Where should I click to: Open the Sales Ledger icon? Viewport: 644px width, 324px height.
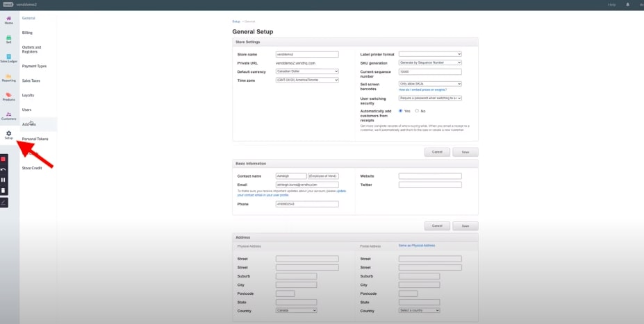[8, 58]
